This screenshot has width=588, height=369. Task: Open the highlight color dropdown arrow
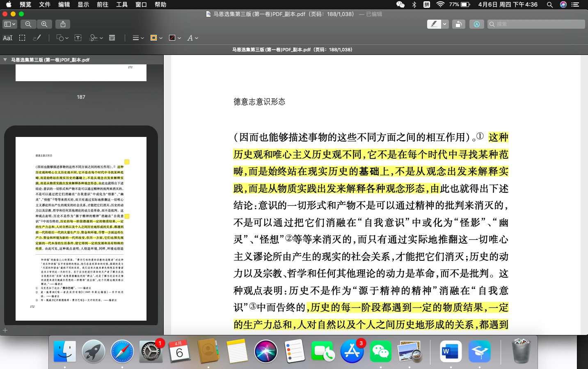click(x=445, y=24)
